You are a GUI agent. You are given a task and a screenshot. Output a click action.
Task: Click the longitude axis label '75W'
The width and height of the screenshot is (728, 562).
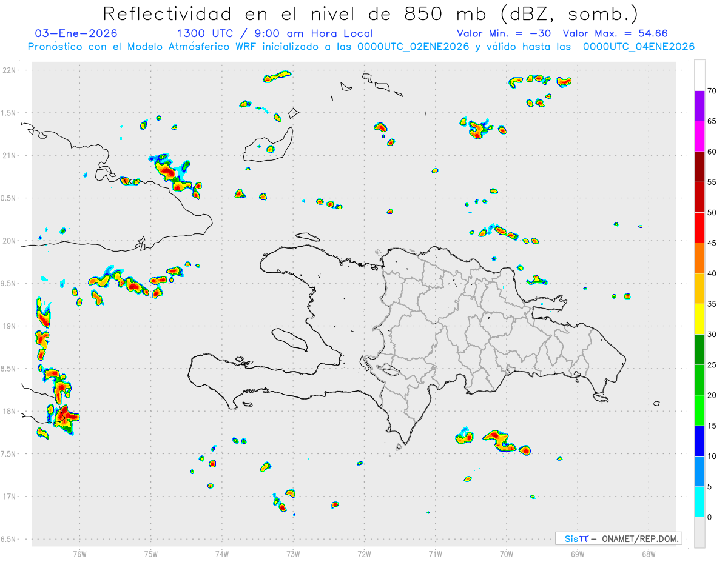(x=151, y=553)
